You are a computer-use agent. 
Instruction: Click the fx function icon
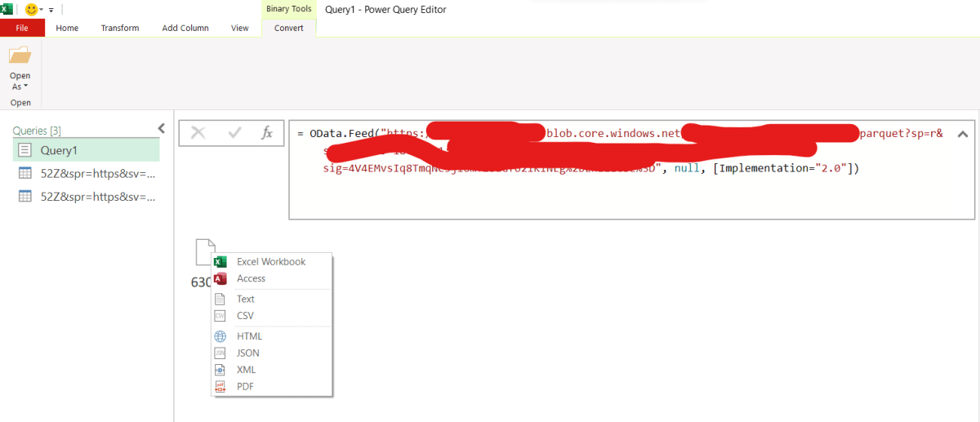click(267, 133)
